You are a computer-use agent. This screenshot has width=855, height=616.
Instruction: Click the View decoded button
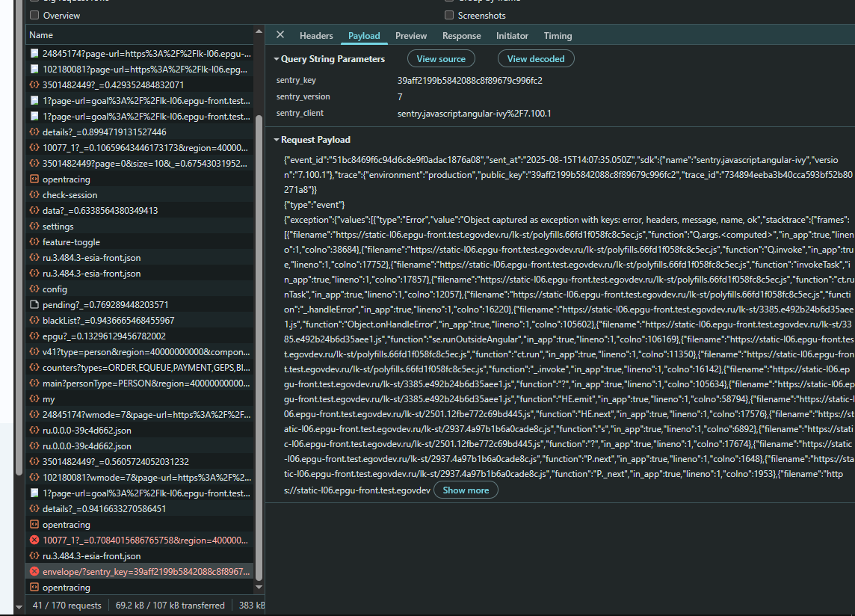coord(536,59)
